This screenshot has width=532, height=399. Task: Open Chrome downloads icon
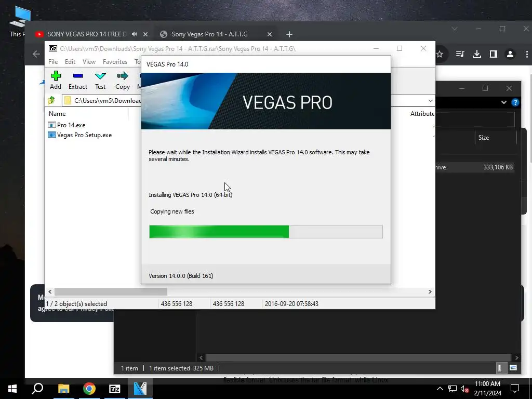tap(477, 54)
